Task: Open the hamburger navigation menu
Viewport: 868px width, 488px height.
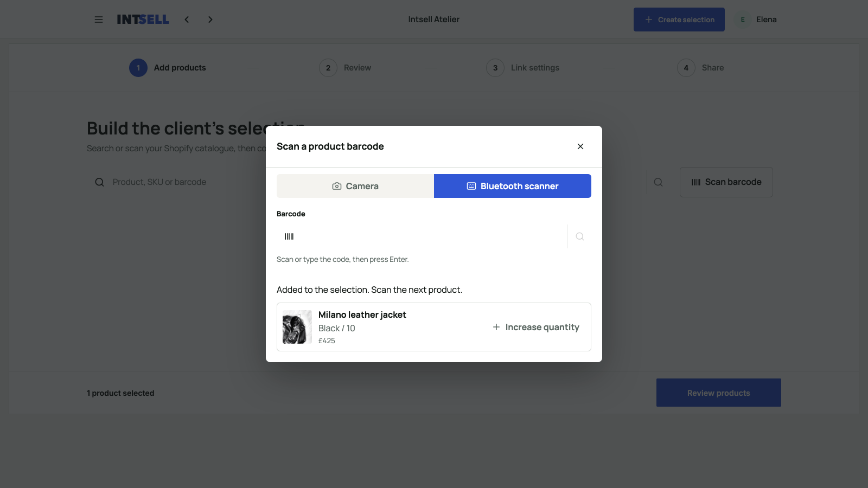Action: coord(99,20)
